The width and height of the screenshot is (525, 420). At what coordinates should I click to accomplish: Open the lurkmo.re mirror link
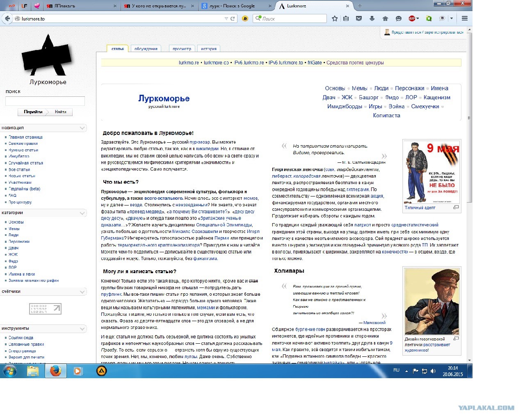click(189, 63)
